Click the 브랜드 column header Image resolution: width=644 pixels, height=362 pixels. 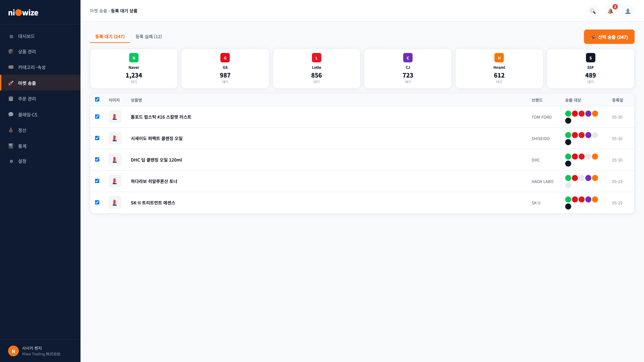537,100
